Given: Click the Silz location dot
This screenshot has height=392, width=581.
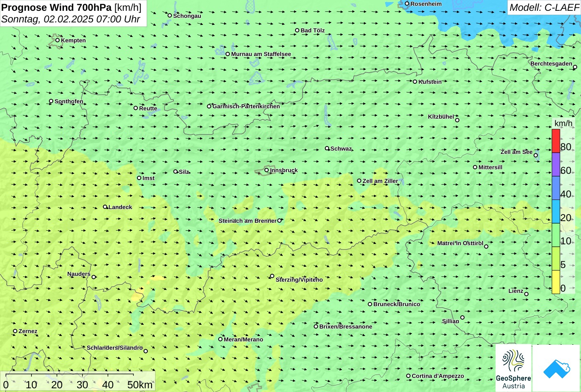Looking at the screenshot, I should [x=176, y=171].
